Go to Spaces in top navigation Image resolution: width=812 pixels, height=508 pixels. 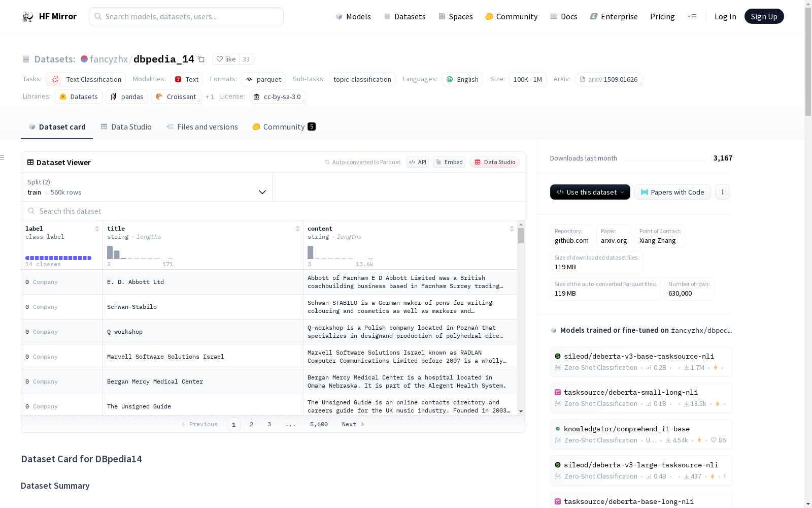(x=456, y=17)
